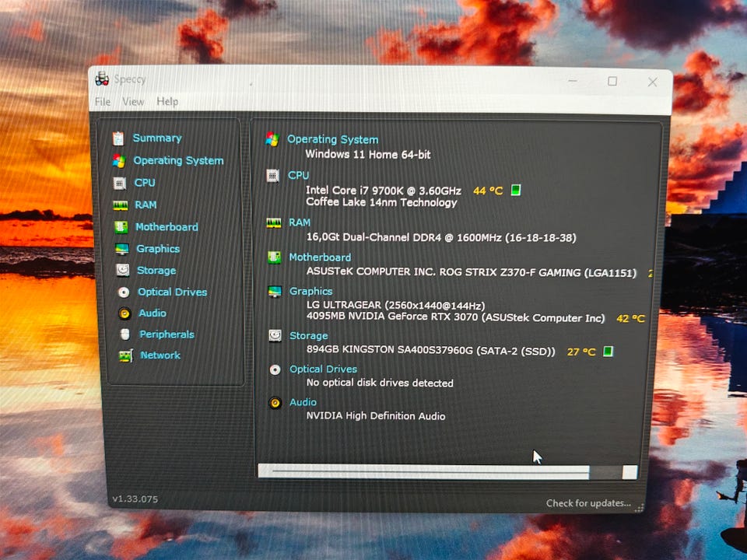
Task: Click the Audio speaker icon in sidebar
Action: [x=124, y=313]
